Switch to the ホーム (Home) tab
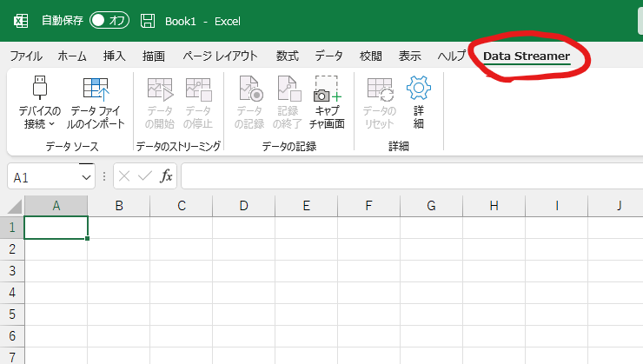643x364 pixels. pos(72,56)
